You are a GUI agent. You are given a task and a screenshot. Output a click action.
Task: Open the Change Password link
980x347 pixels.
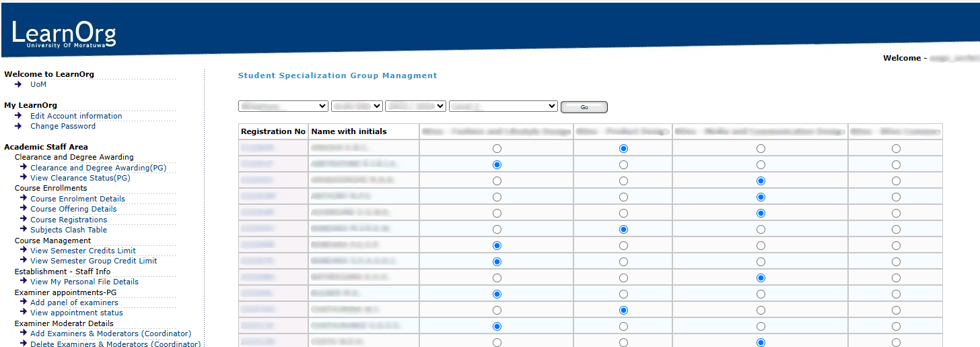pyautogui.click(x=63, y=126)
